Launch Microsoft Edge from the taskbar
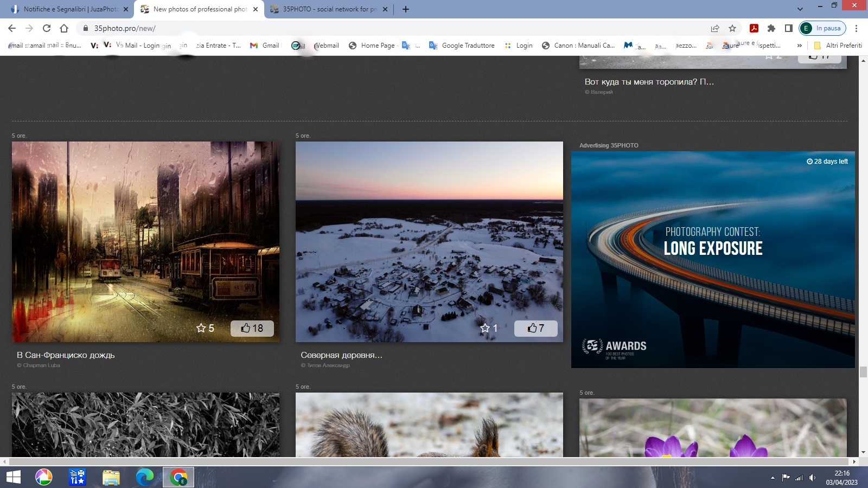Viewport: 868px width, 488px height. (x=145, y=477)
